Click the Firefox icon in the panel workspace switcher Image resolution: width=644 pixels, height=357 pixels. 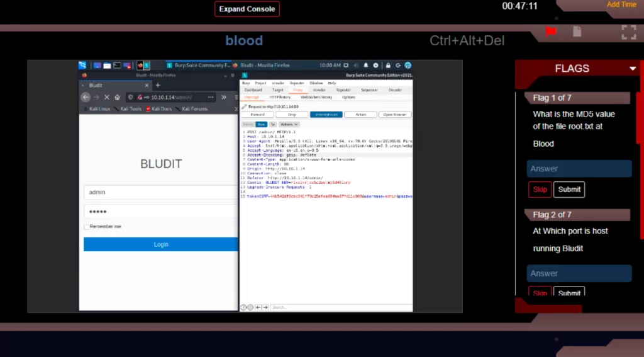(x=140, y=65)
